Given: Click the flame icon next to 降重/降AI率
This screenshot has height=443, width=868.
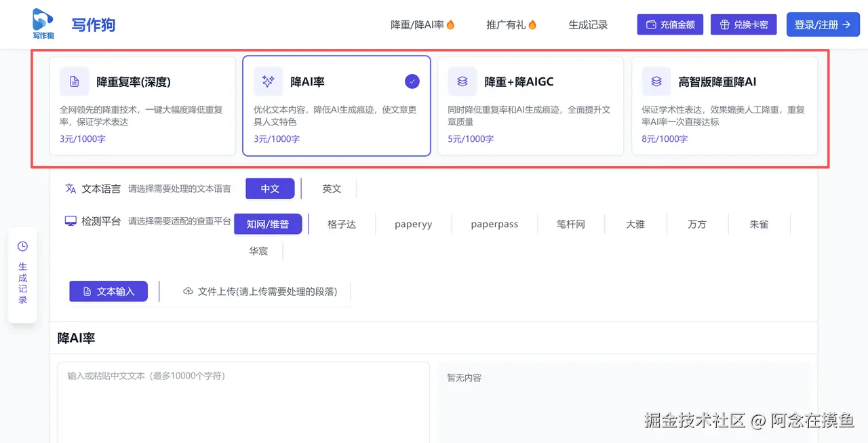Looking at the screenshot, I should [x=450, y=24].
